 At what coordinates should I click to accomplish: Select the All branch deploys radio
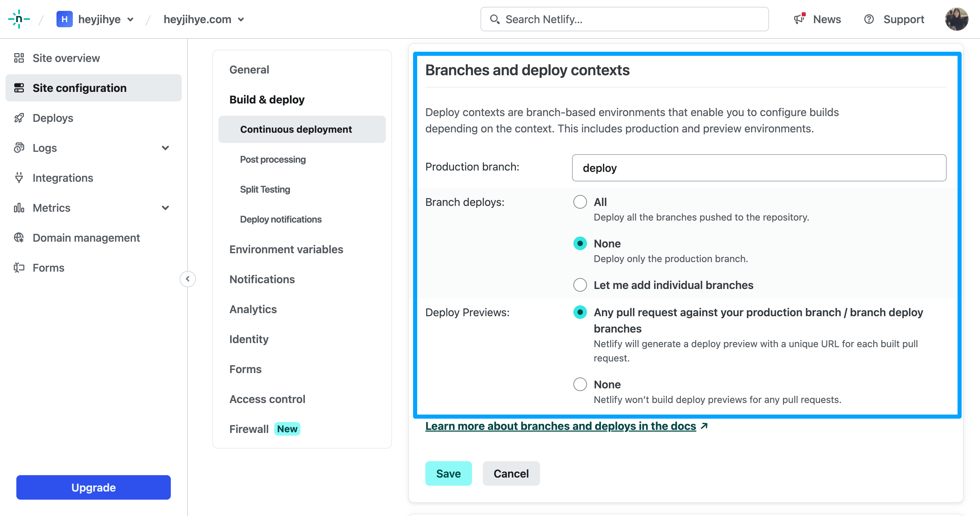click(x=580, y=202)
